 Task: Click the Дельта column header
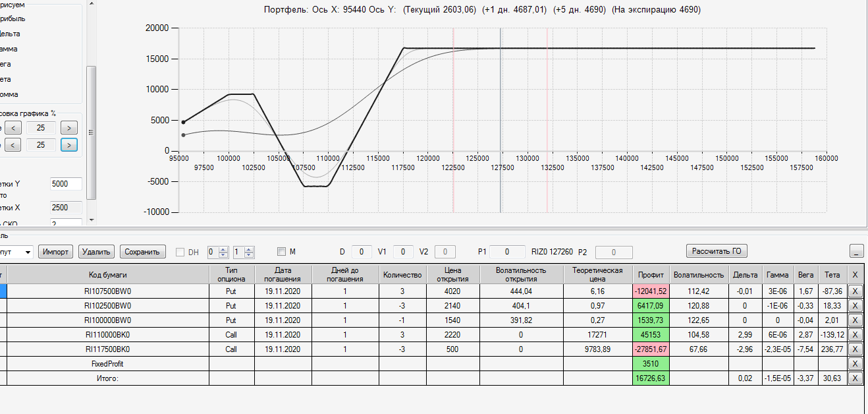pyautogui.click(x=745, y=274)
